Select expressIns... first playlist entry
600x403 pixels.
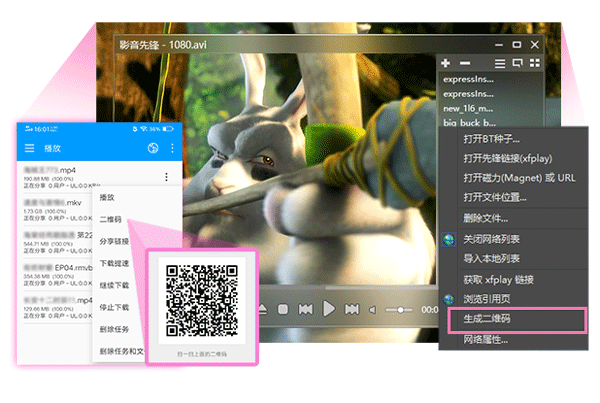coord(470,77)
